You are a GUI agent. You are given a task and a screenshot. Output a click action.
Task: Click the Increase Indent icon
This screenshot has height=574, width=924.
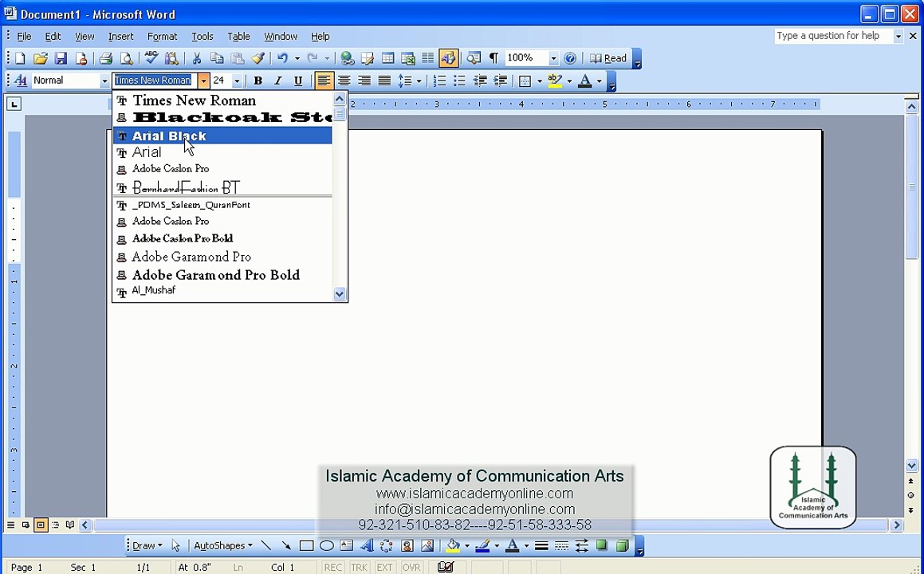(x=501, y=81)
